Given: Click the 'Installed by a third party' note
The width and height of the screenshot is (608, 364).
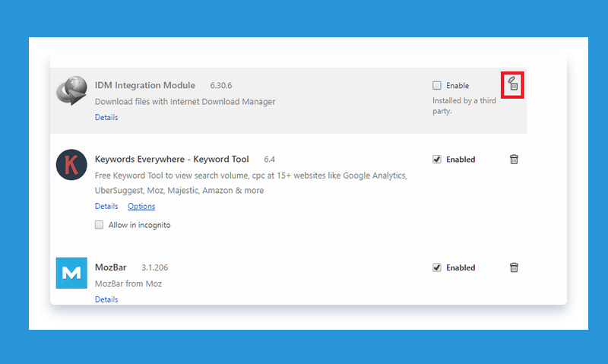Looking at the screenshot, I should 464,106.
